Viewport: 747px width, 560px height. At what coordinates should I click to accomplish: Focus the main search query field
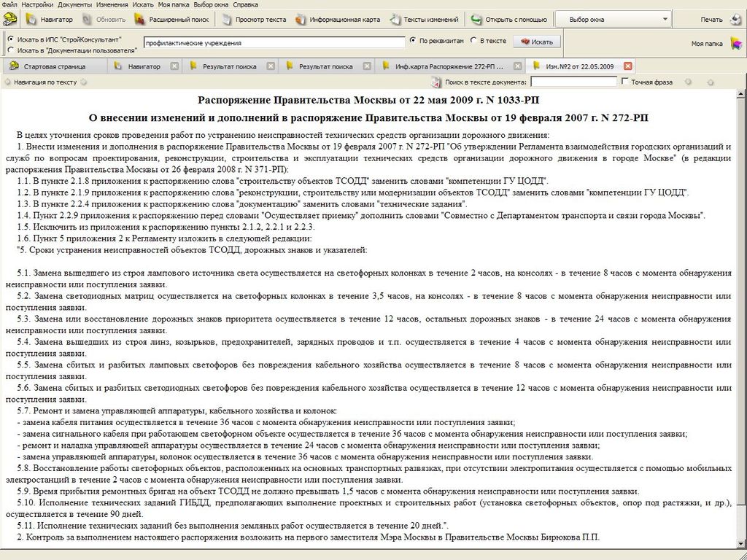(x=274, y=42)
